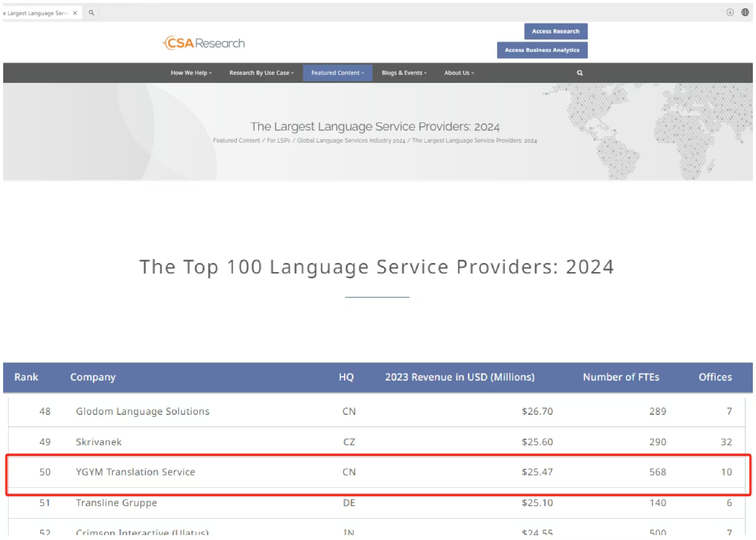Close the Largest Language Service browser tab

pyautogui.click(x=75, y=13)
